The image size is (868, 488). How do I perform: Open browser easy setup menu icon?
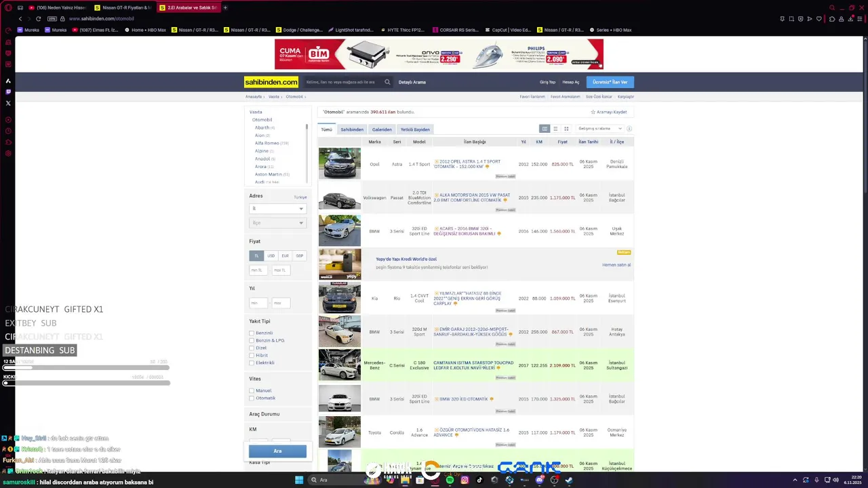(x=860, y=18)
